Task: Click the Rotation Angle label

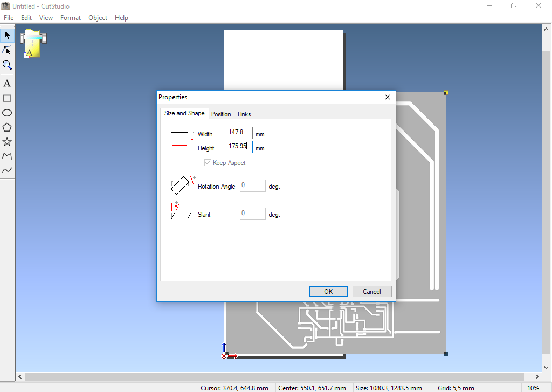Action: tap(217, 187)
